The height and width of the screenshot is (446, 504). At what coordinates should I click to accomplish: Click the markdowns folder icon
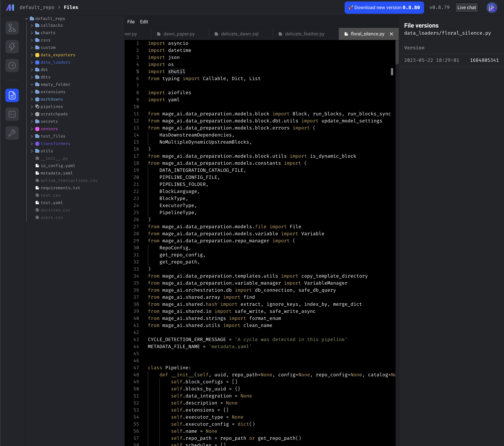tap(37, 99)
